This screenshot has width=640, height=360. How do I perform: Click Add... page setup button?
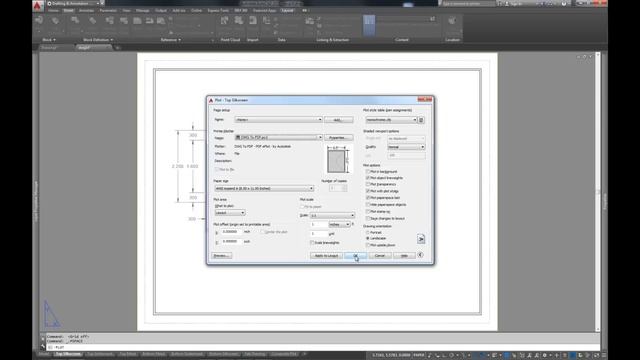coord(338,120)
